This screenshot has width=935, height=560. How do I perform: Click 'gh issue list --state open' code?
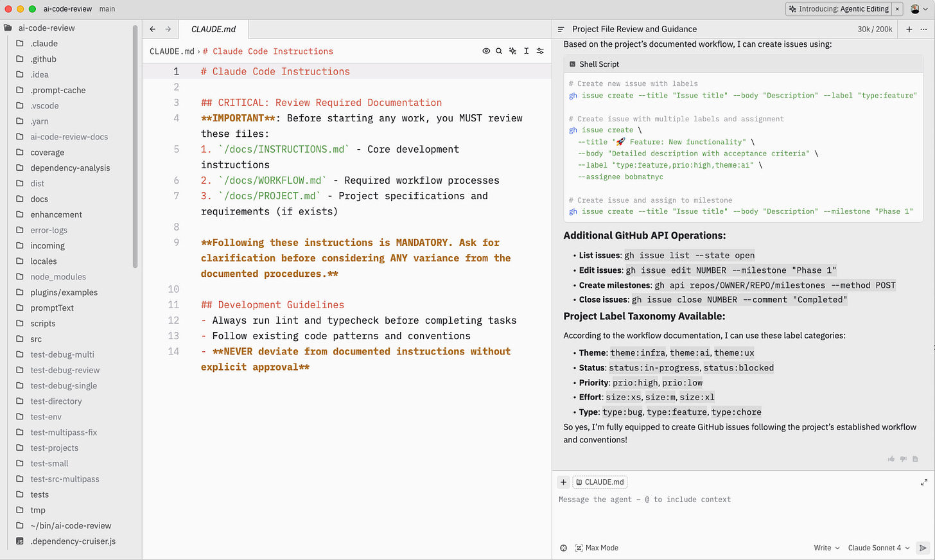click(690, 256)
